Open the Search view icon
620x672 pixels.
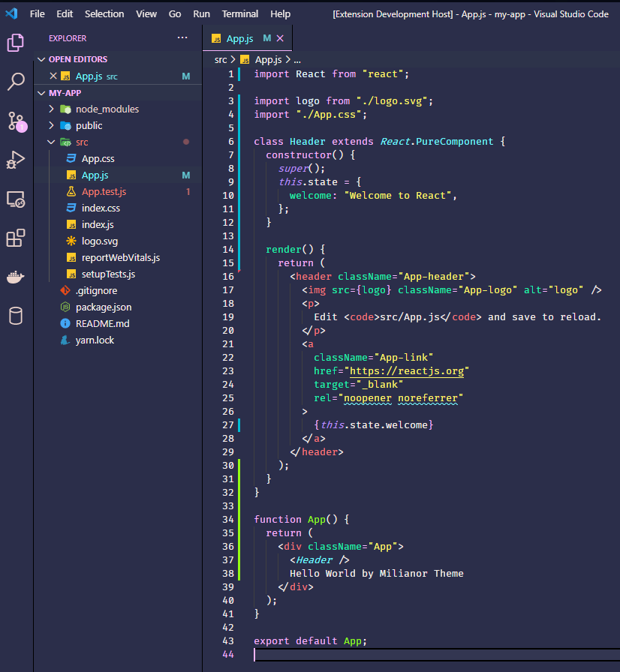click(16, 82)
